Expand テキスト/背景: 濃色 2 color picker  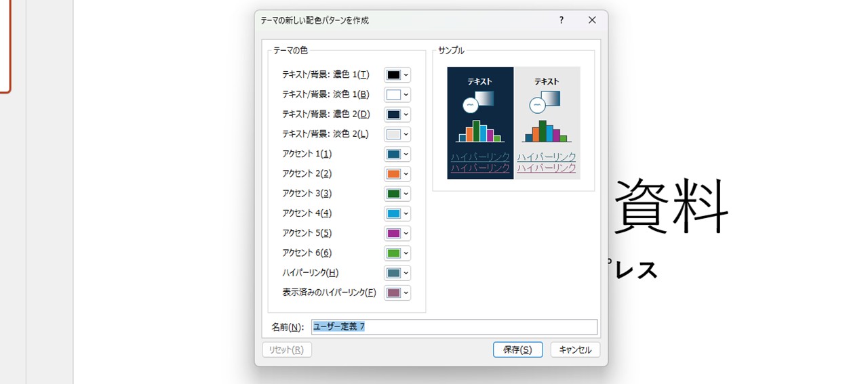pyautogui.click(x=397, y=114)
